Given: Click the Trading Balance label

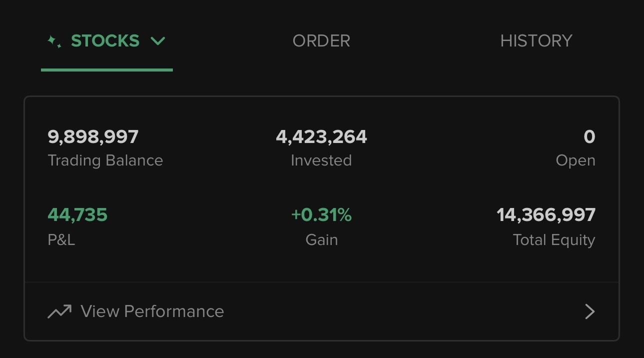Looking at the screenshot, I should click(105, 160).
